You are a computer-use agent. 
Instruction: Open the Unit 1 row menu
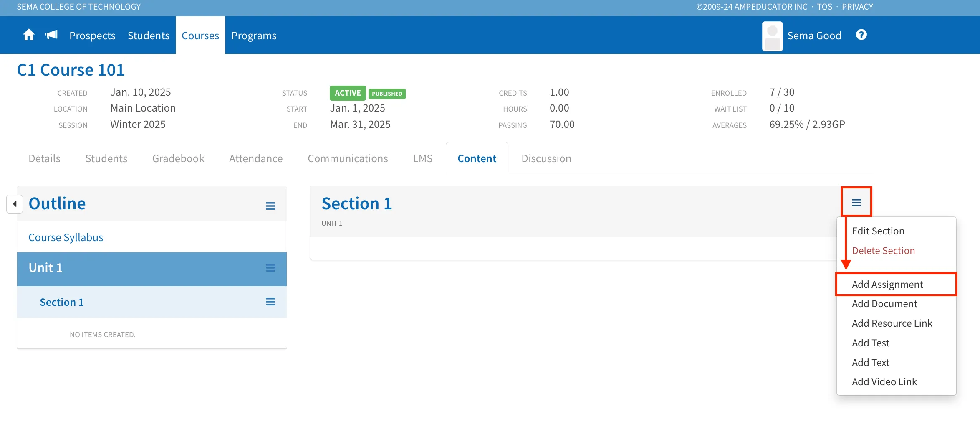point(270,268)
